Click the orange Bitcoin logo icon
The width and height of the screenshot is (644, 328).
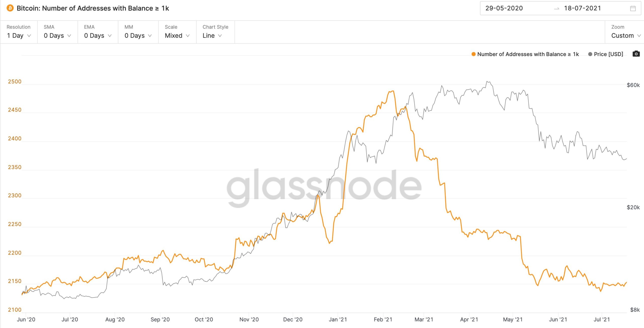(x=10, y=8)
